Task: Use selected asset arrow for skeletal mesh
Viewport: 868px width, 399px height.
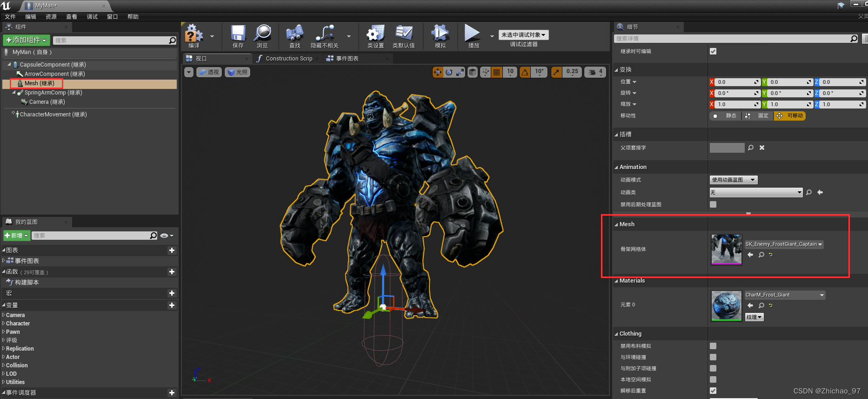Action: point(750,255)
